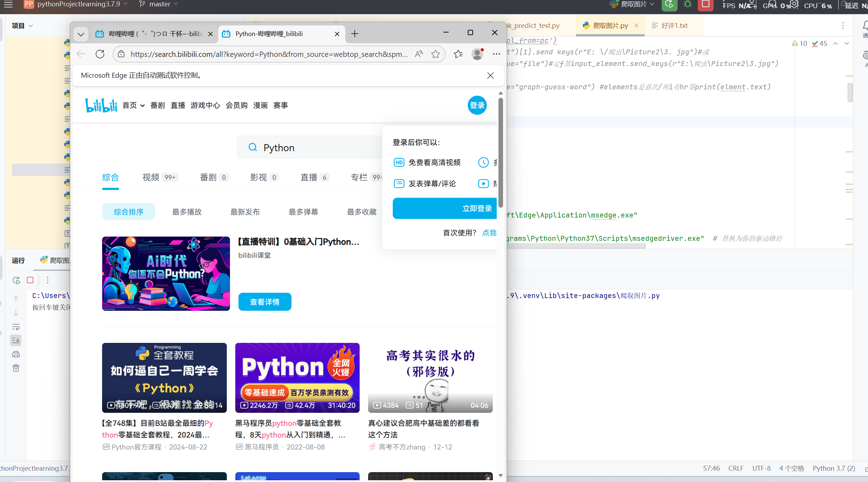Screen dimensions: 868x482
Task: Click the 查看详情 button
Action: pos(265,302)
